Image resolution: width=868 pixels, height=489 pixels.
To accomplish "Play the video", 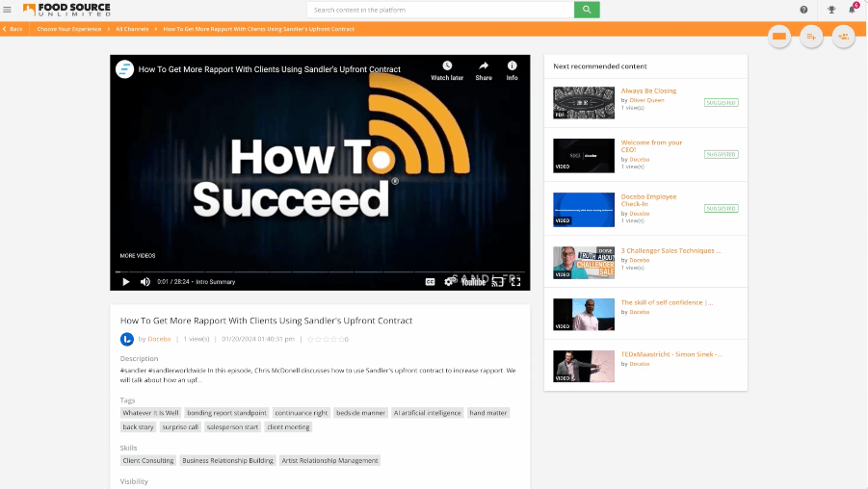I will point(125,282).
